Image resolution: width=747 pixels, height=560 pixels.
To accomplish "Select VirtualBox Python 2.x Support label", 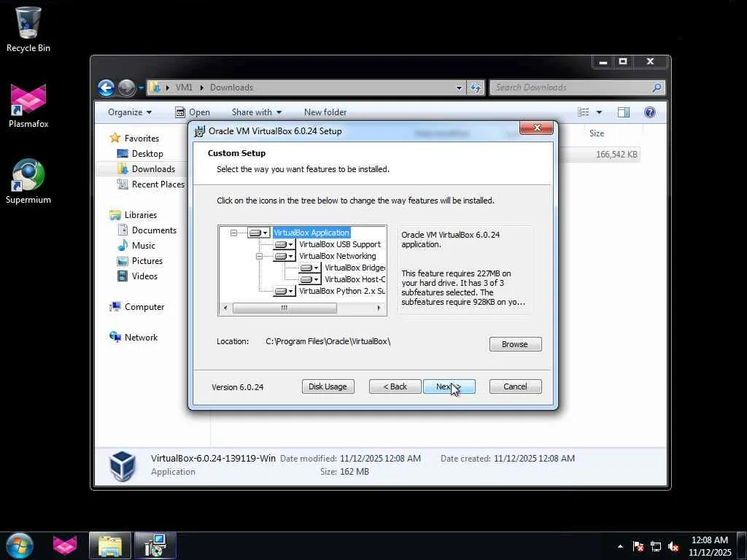I will click(x=342, y=291).
